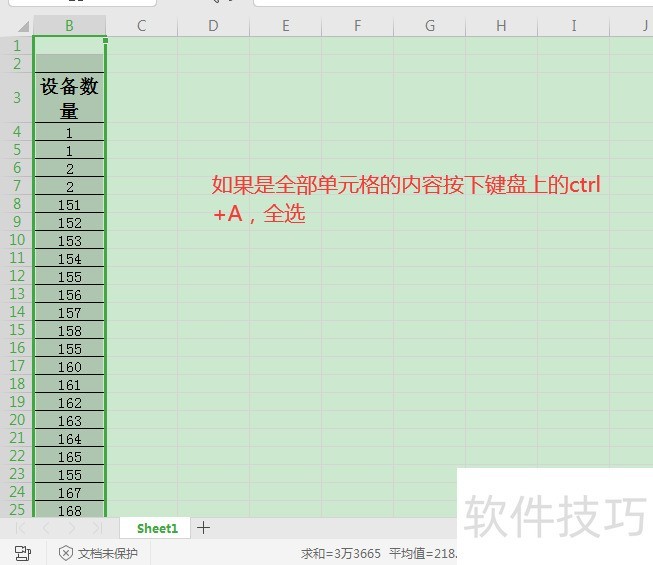Click the cell with value 161
Screen dimensions: 653x565
pos(70,384)
